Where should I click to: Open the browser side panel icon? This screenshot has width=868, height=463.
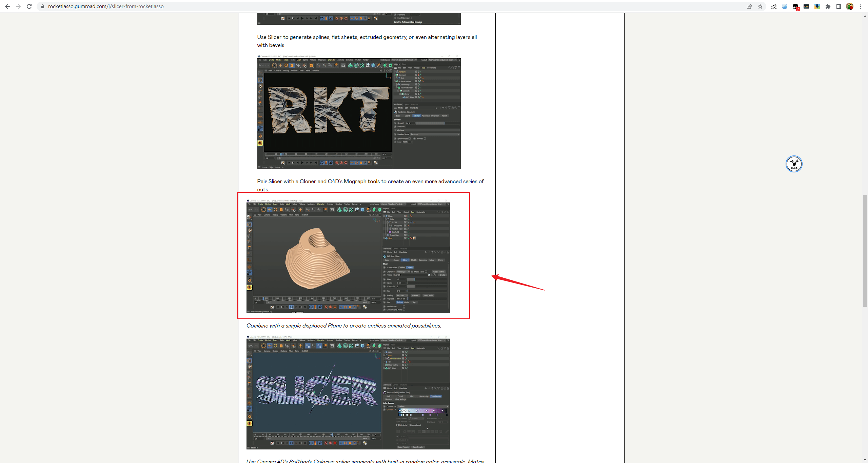[839, 6]
